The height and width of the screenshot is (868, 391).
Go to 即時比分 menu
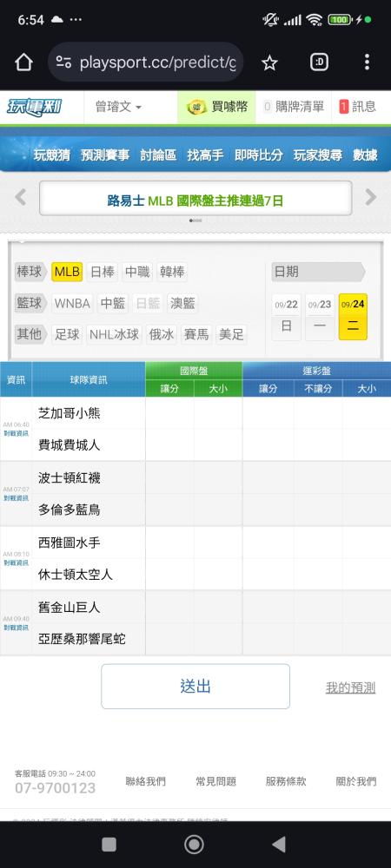click(x=259, y=155)
